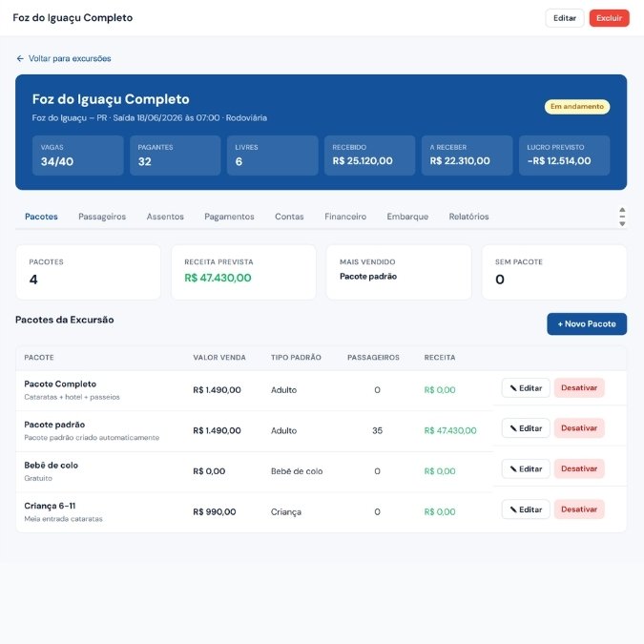Click the Pacote padrão name cell
Image resolution: width=644 pixels, height=644 pixels.
[x=54, y=425]
